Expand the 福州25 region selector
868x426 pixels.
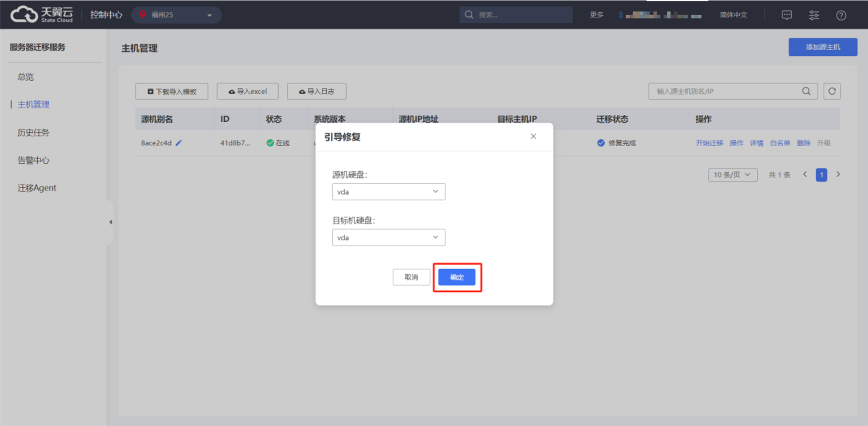click(176, 15)
